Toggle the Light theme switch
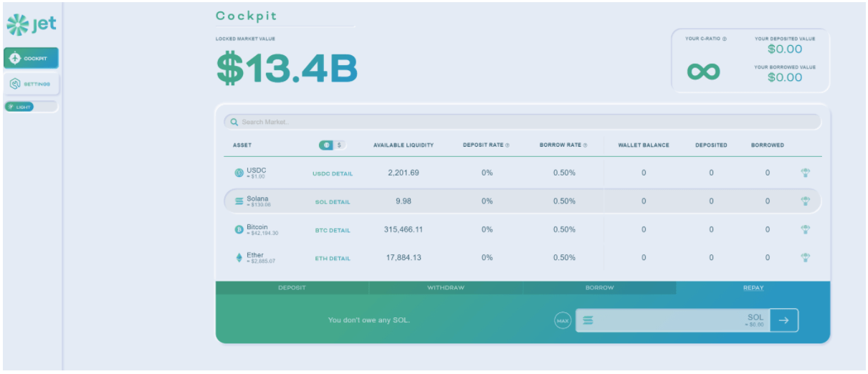 [x=19, y=107]
